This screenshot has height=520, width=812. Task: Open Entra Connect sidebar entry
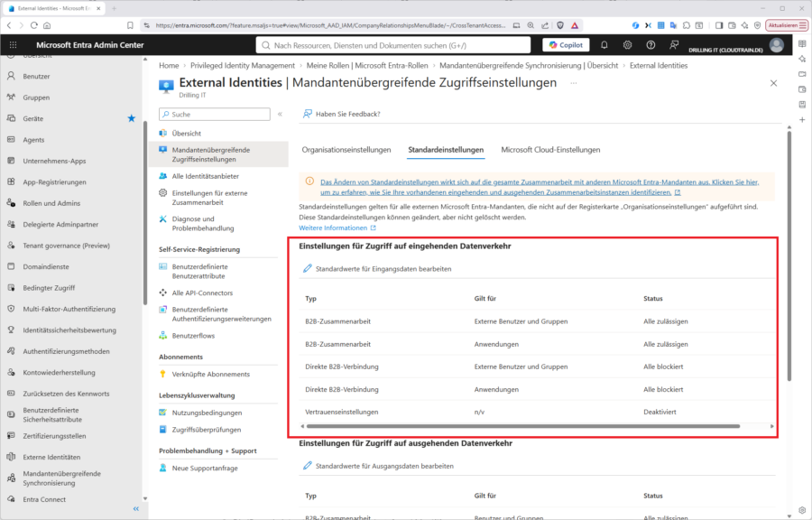click(x=44, y=499)
